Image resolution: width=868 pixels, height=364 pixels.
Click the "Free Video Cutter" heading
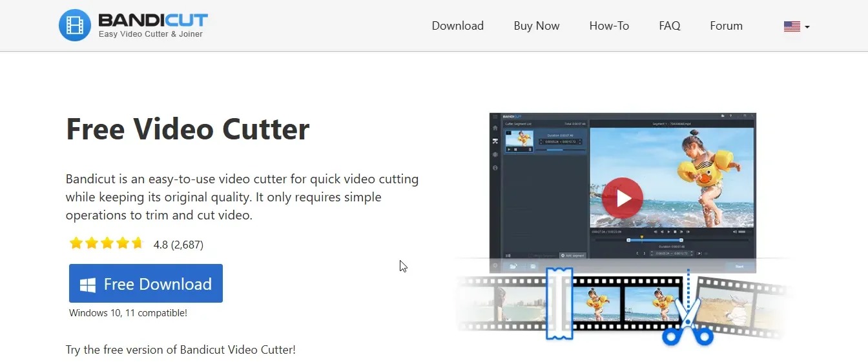[x=188, y=129]
